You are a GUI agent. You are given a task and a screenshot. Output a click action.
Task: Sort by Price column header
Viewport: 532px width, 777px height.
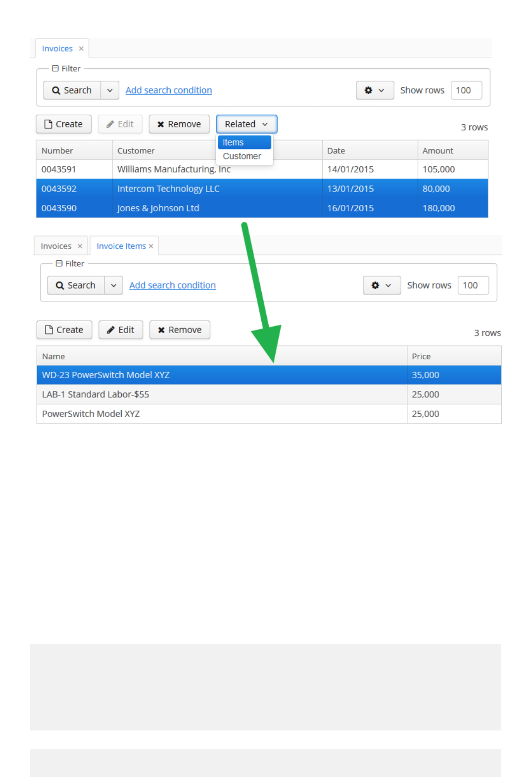coord(454,356)
